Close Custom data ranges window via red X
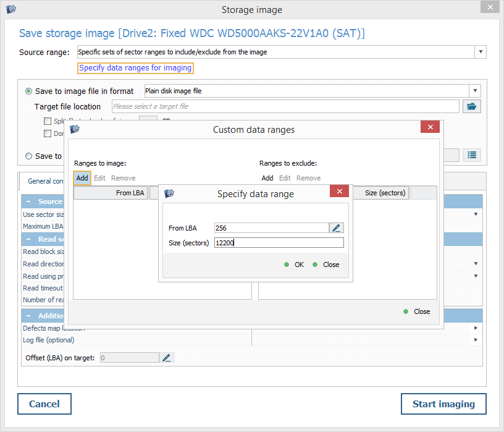Image resolution: width=504 pixels, height=432 pixels. pos(430,127)
